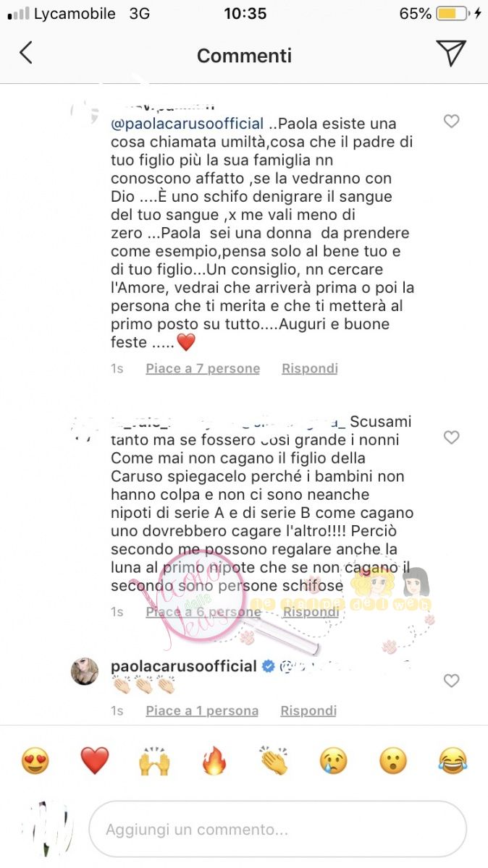Insert the fire emoji
The width and height of the screenshot is (488, 868).
coord(214,761)
